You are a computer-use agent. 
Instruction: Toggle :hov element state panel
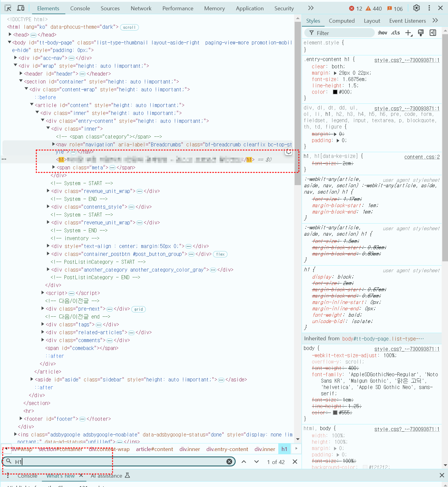coord(382,33)
